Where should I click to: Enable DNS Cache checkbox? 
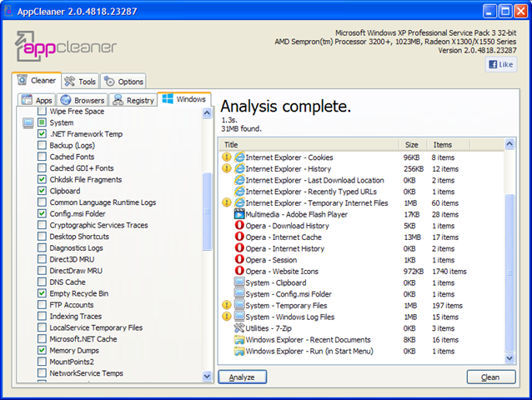(x=42, y=282)
